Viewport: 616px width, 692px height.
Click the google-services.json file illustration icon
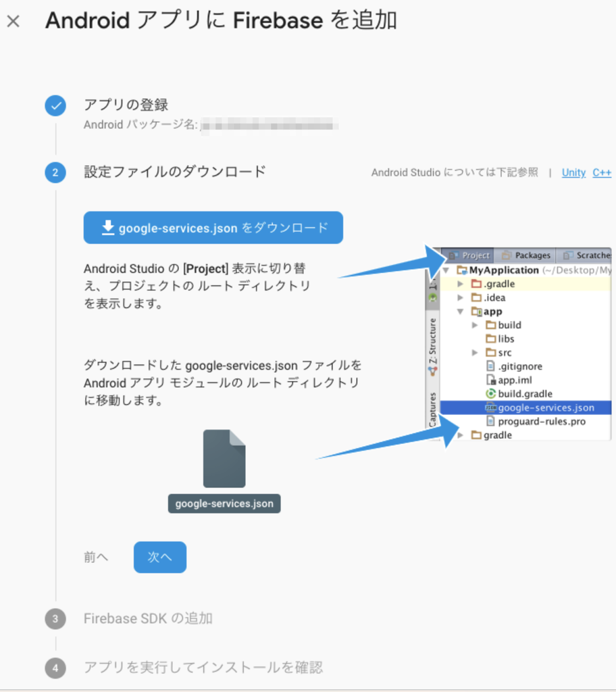224,459
